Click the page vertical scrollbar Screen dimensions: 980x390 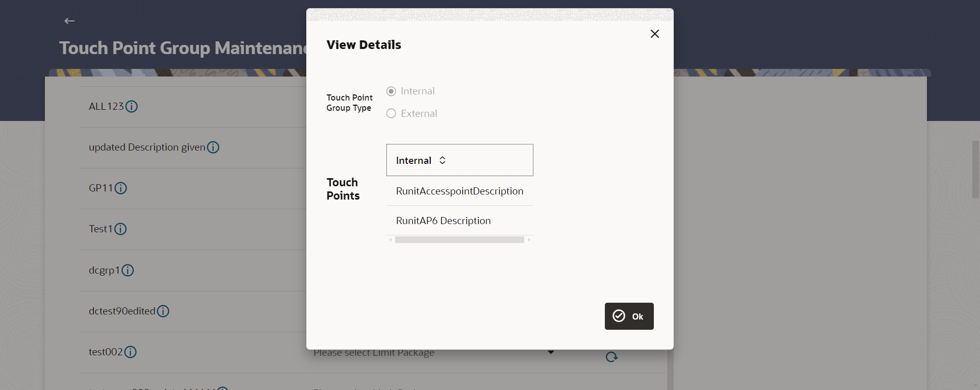(x=975, y=169)
